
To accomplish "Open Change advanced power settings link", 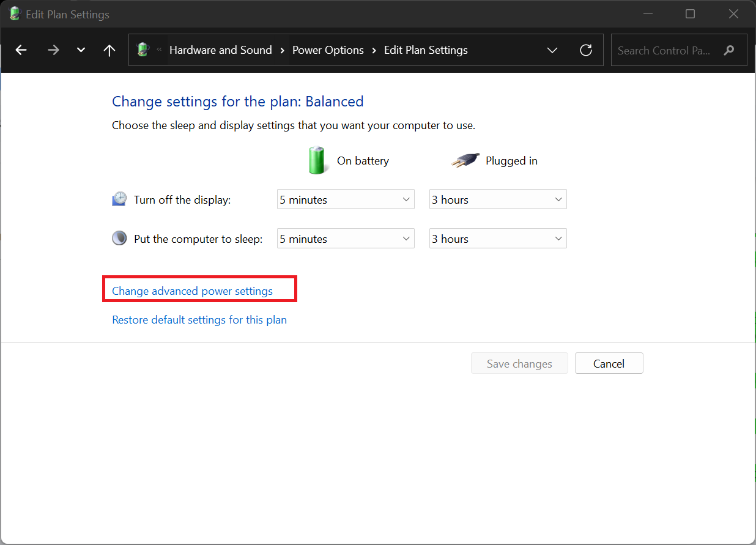I will [192, 291].
